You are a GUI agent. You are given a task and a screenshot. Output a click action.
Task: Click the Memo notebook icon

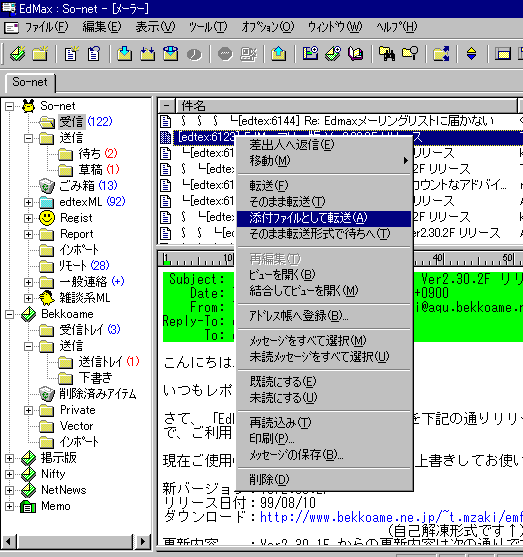pyautogui.click(x=28, y=506)
